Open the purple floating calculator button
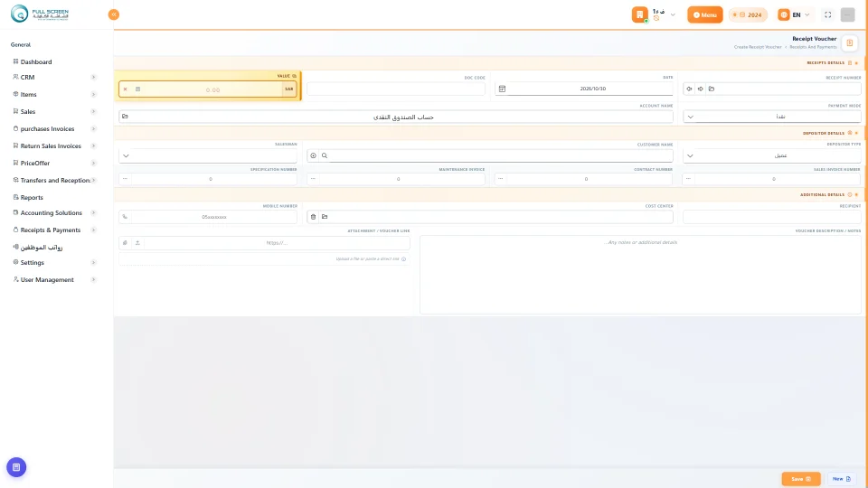Viewport: 868px width, 488px height. 16,467
